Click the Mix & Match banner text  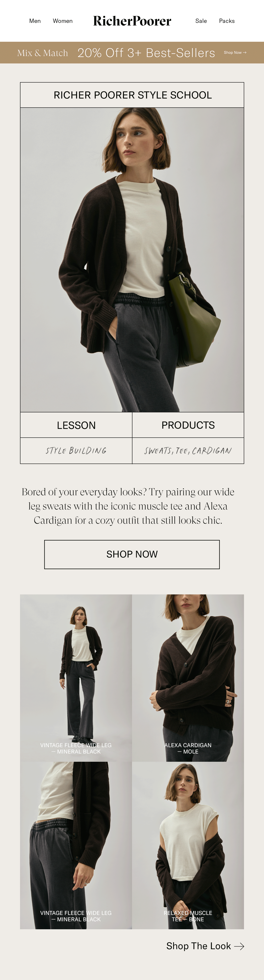[x=43, y=53]
